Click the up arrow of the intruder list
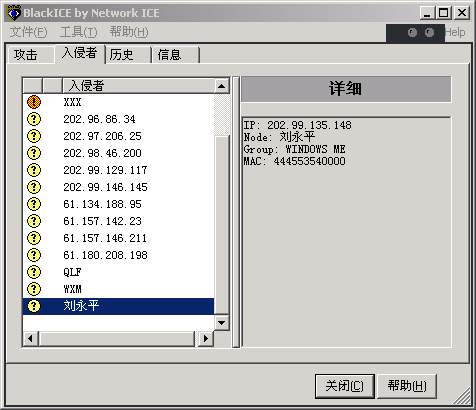This screenshot has width=476, height=410. pyautogui.click(x=221, y=86)
